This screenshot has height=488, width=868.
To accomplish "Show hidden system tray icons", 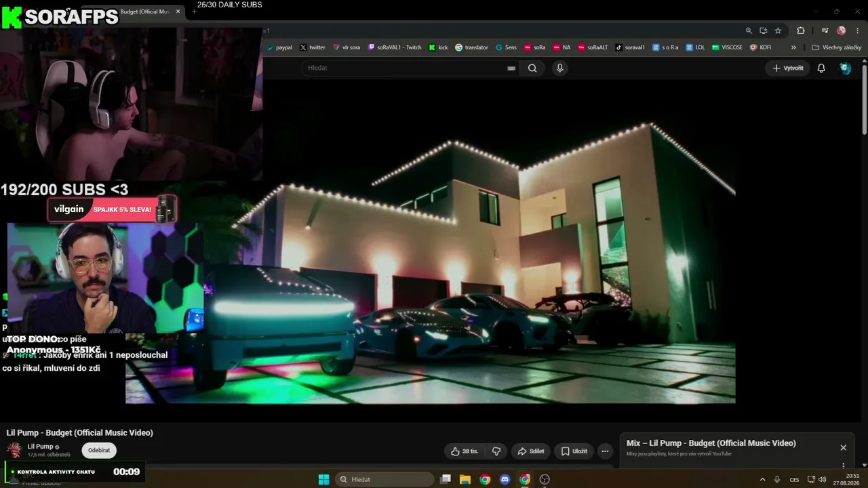I will 762,479.
